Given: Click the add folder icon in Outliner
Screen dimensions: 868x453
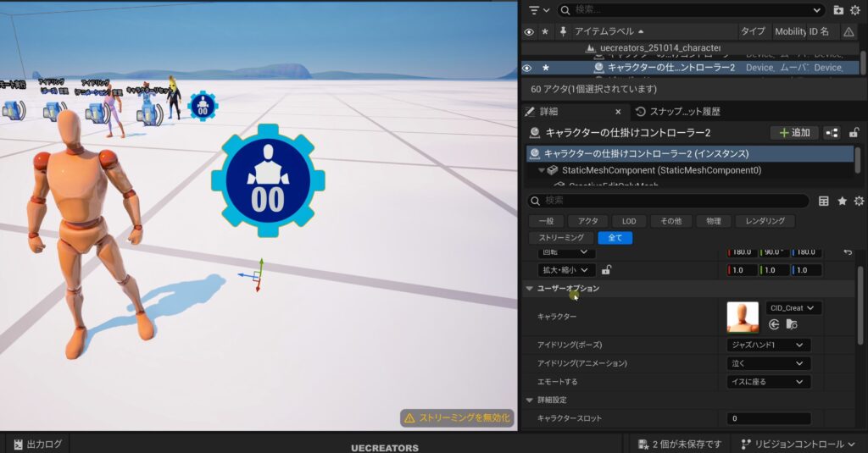Looking at the screenshot, I should [x=838, y=10].
